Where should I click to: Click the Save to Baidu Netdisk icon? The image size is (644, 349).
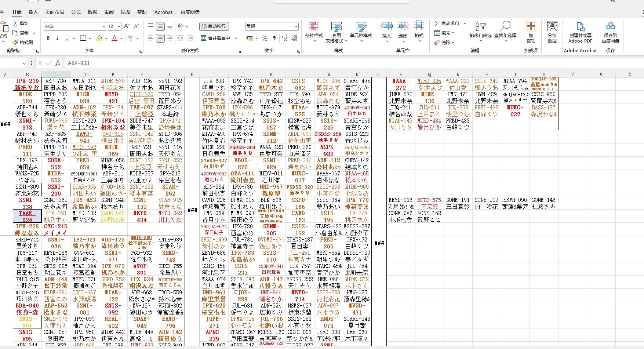coord(610,27)
